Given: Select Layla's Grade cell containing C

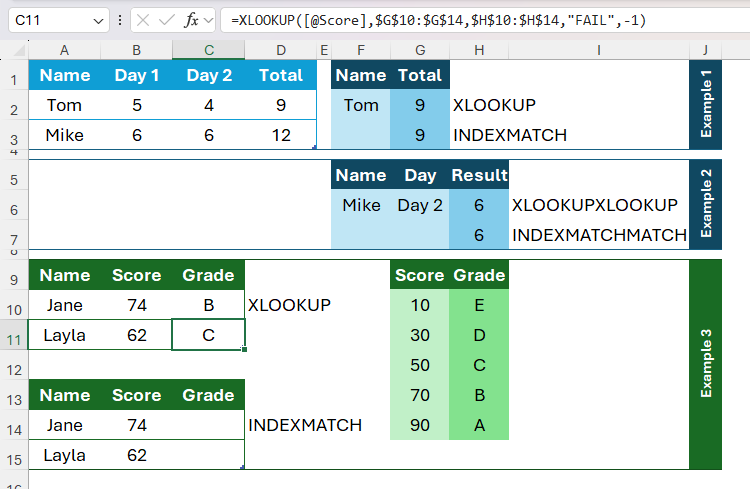Looking at the screenshot, I should [x=208, y=335].
